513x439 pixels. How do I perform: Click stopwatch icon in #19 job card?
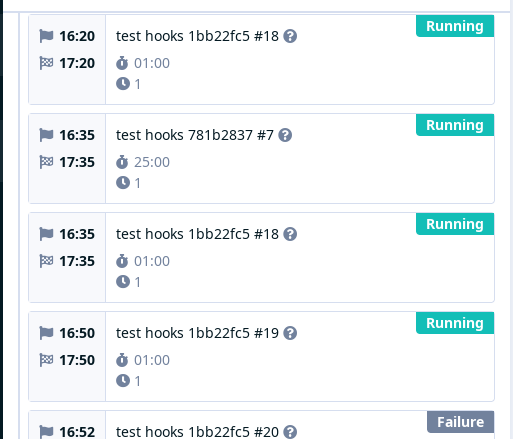(122, 360)
